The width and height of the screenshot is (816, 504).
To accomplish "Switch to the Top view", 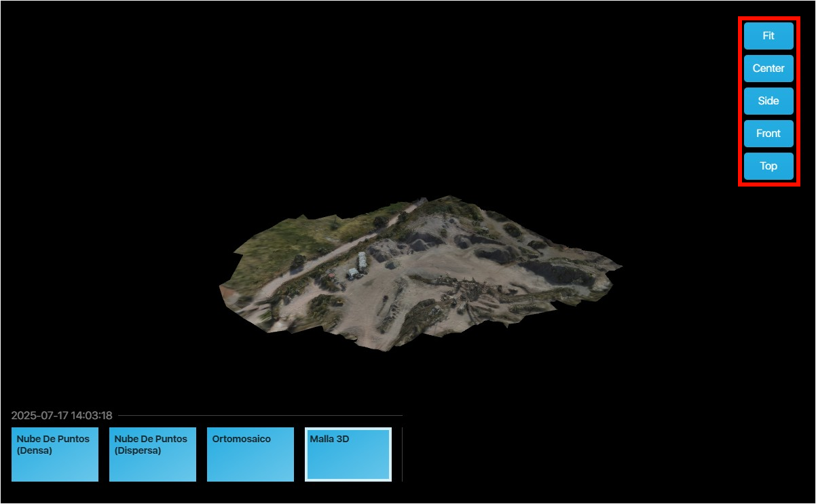I will click(768, 166).
